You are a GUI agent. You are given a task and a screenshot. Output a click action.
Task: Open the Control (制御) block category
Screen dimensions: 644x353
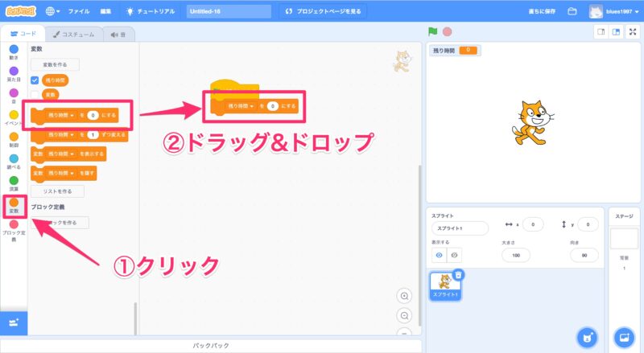tap(14, 140)
